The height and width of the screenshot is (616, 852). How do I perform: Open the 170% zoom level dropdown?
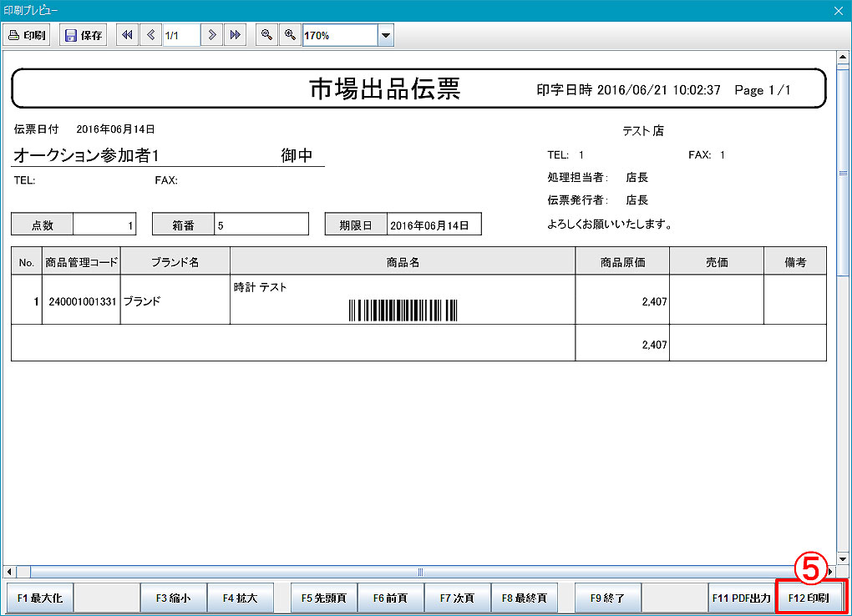point(385,34)
